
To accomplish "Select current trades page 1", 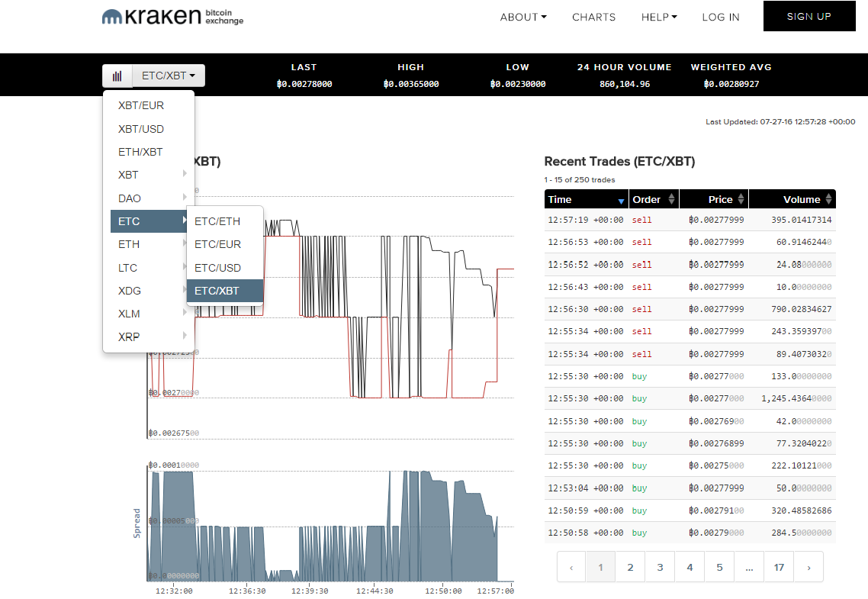I will coord(600,568).
